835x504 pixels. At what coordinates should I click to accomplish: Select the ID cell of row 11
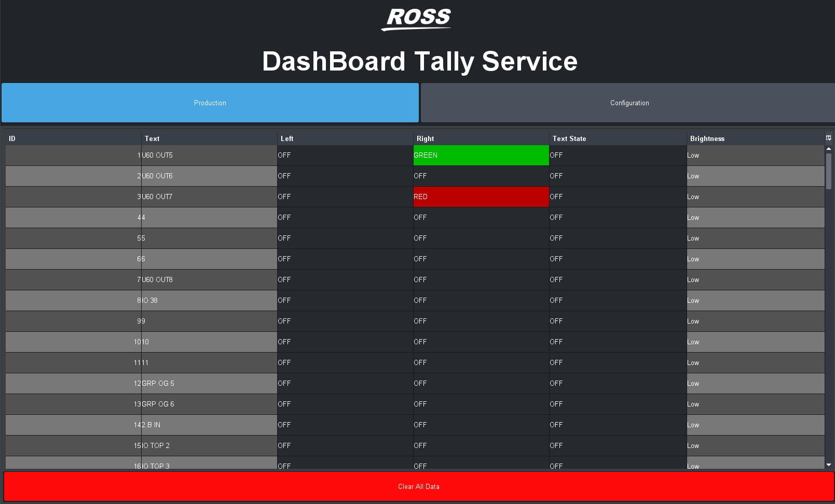(x=73, y=363)
